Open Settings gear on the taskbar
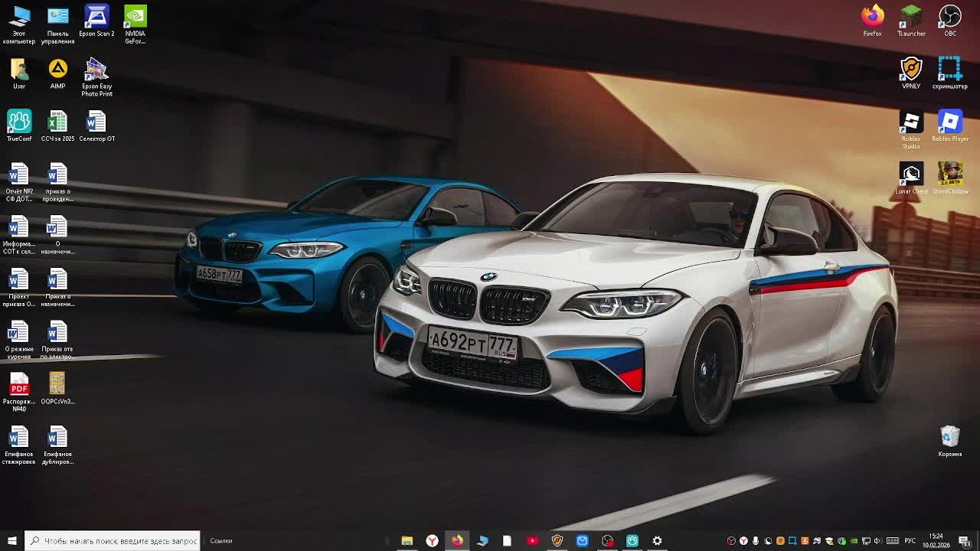Image resolution: width=980 pixels, height=551 pixels. tap(657, 541)
